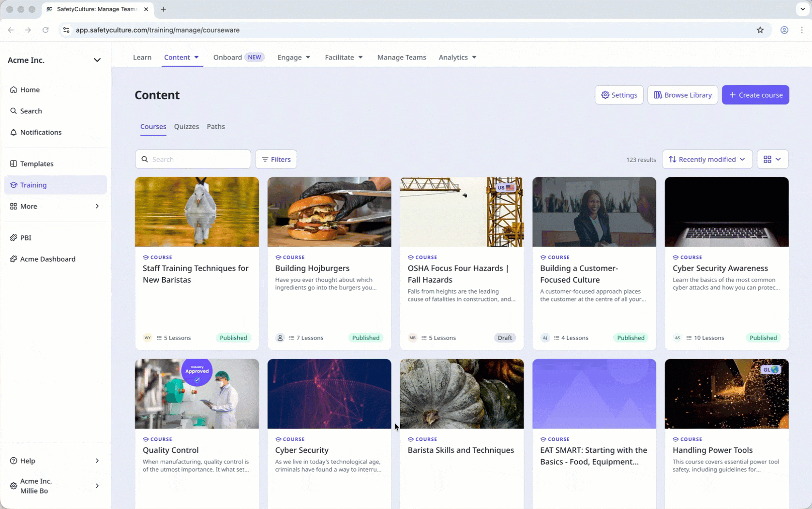Click the course Search input field
This screenshot has height=509, width=812.
click(x=193, y=159)
